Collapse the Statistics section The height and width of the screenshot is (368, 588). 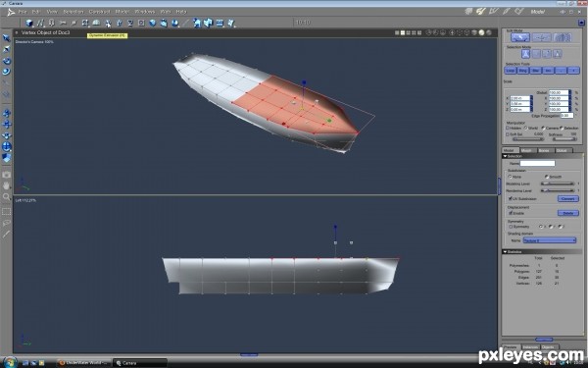[505, 252]
